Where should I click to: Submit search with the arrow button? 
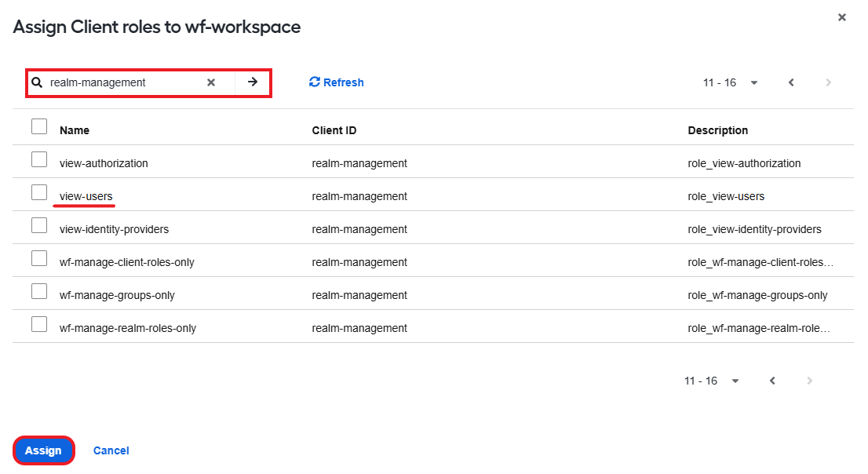point(253,82)
